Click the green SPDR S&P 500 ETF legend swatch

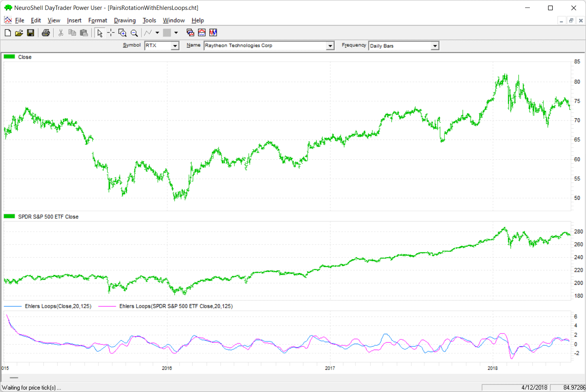[x=9, y=216]
